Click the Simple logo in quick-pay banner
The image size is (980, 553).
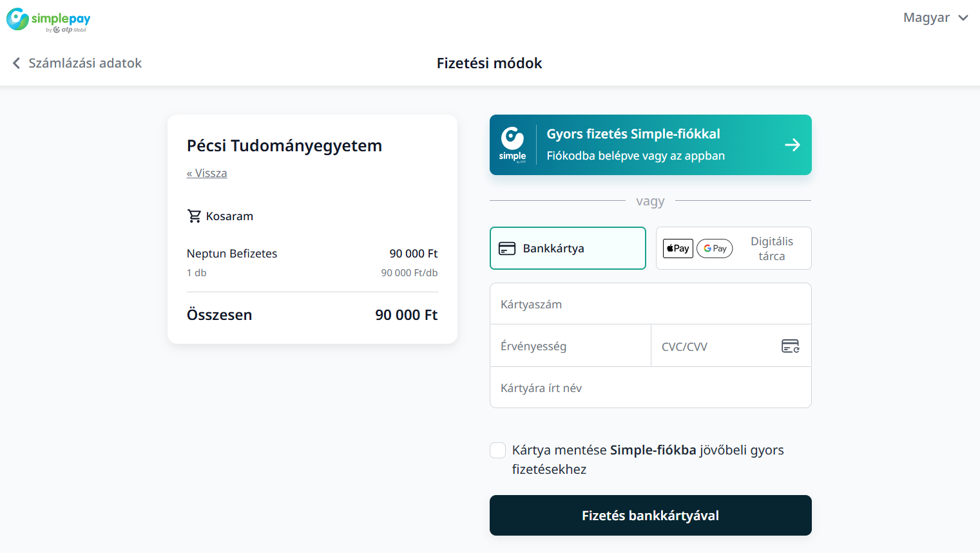click(x=513, y=145)
